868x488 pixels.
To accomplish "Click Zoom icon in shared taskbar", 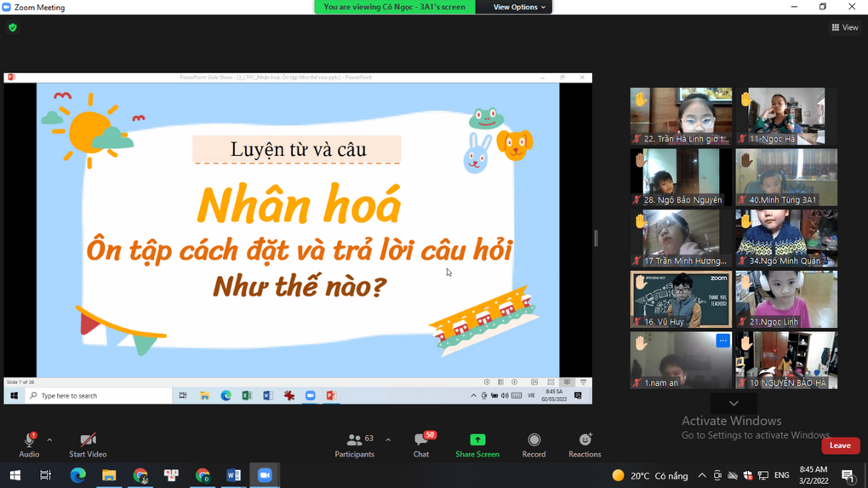I will pos(310,395).
